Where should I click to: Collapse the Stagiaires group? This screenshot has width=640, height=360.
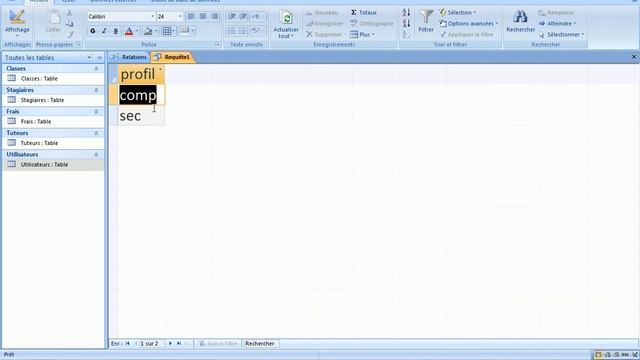[96, 90]
